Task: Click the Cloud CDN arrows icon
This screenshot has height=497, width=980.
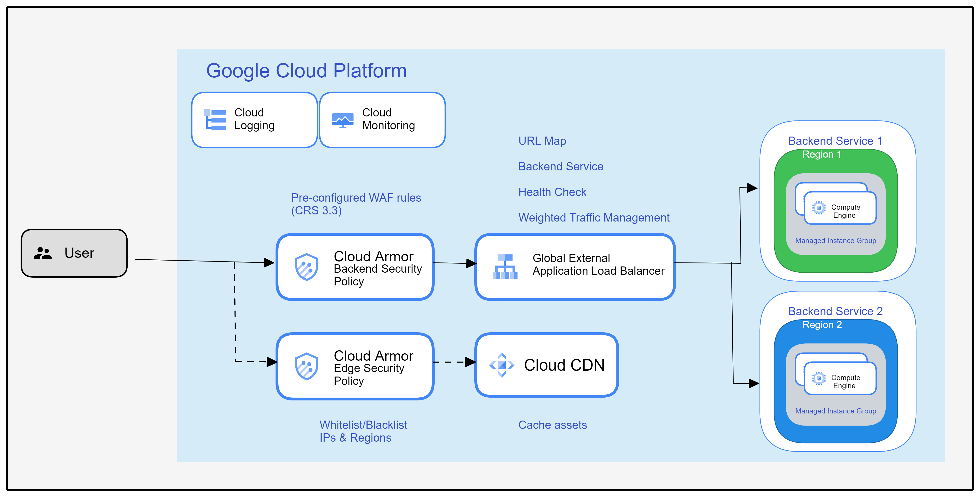Action: point(502,365)
